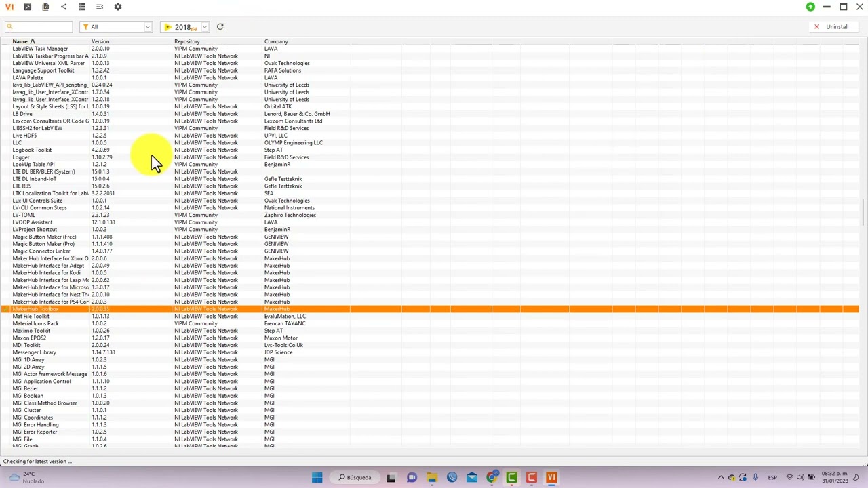Open the launch-package arrow icon in toolbar
This screenshot has width=868, height=488.
(x=27, y=7)
